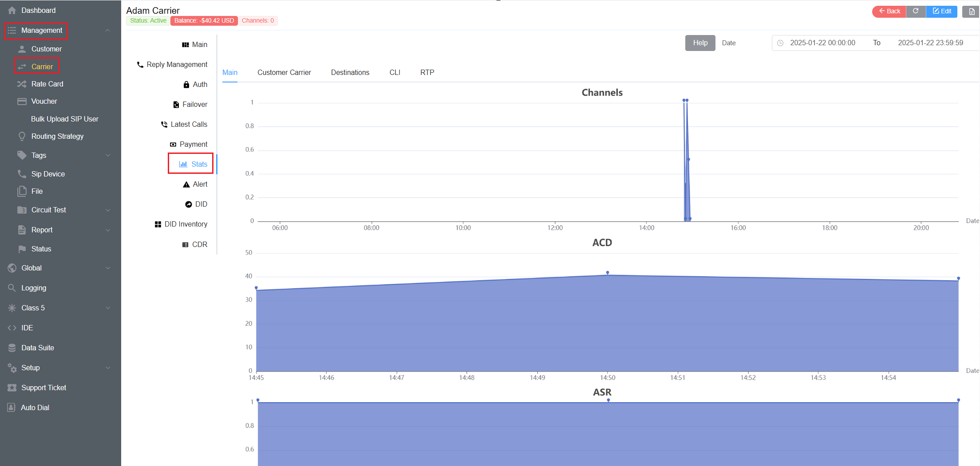Switch to the Destinations tab
This screenshot has height=466, width=980.
tap(350, 72)
